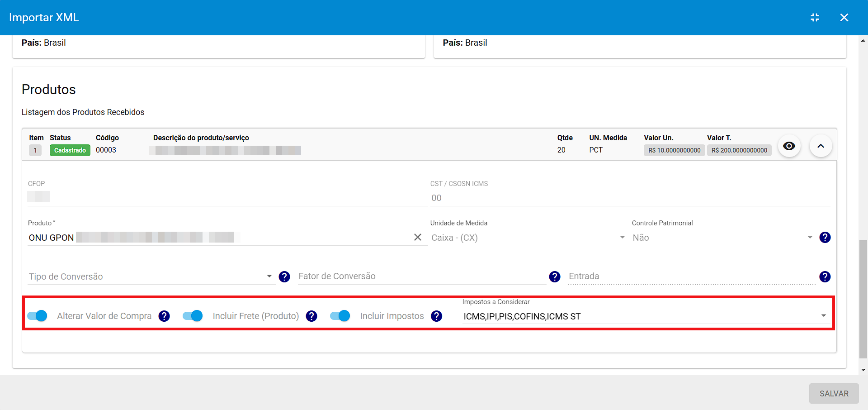Click the dialog scrollbar up arrow
The image size is (868, 410).
[x=863, y=41]
